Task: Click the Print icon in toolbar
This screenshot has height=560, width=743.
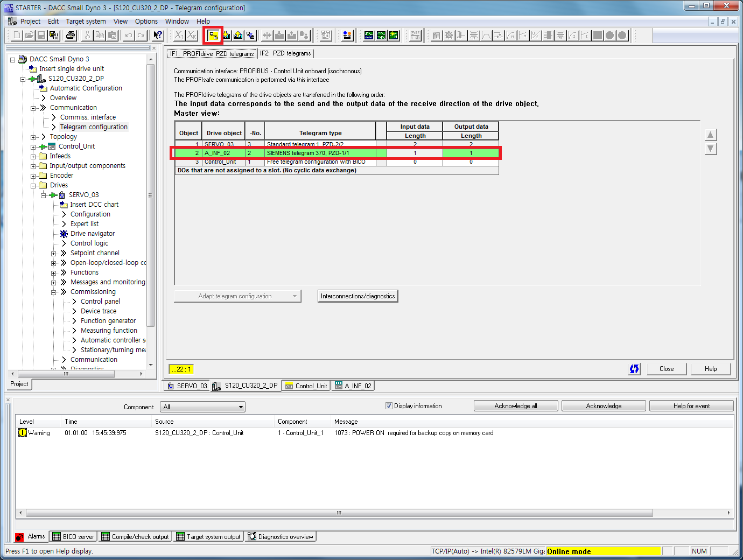Action: click(71, 36)
